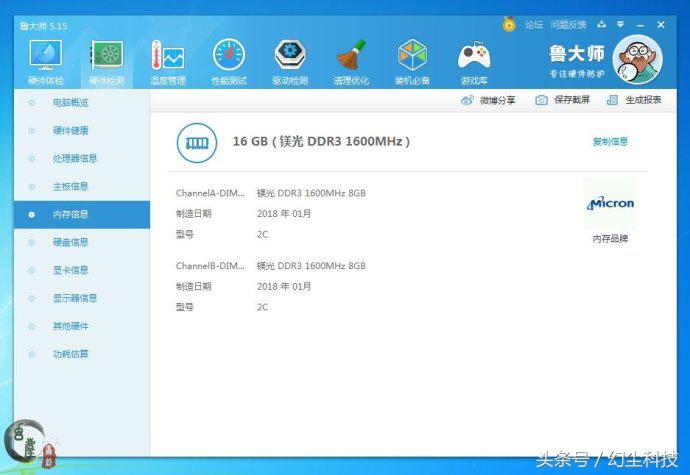
Task: Click 复制信息 link
Action: [x=610, y=141]
